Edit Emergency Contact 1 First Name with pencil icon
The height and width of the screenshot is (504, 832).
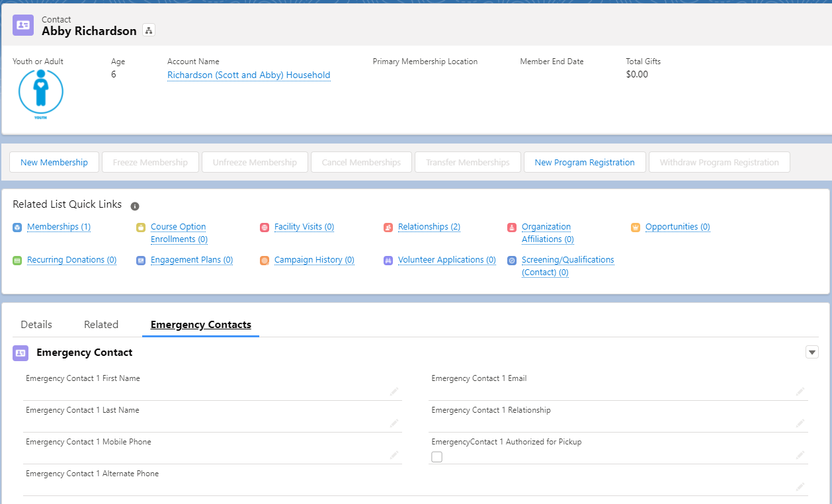tap(394, 392)
